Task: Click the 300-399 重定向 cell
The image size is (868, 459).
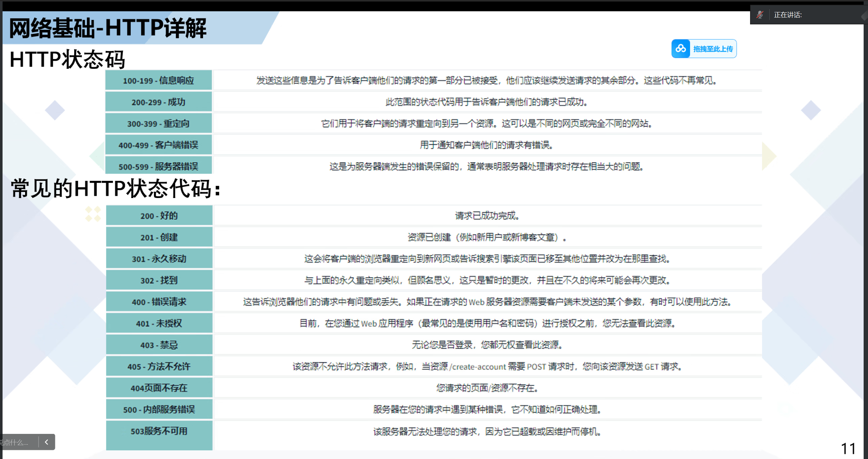Action: point(159,123)
